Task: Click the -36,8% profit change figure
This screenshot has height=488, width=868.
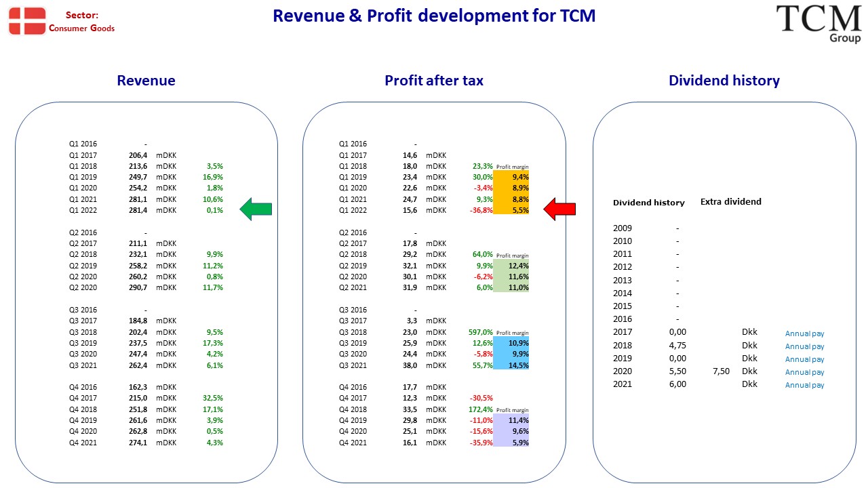Action: [481, 210]
